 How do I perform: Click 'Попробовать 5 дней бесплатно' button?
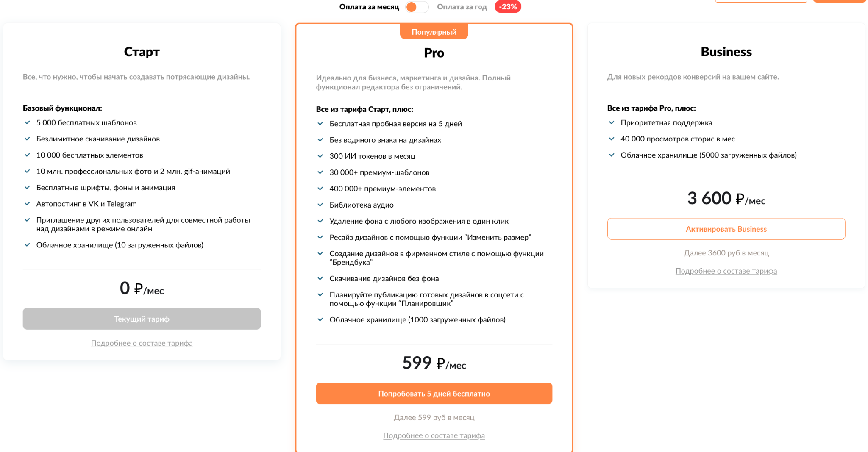434,394
